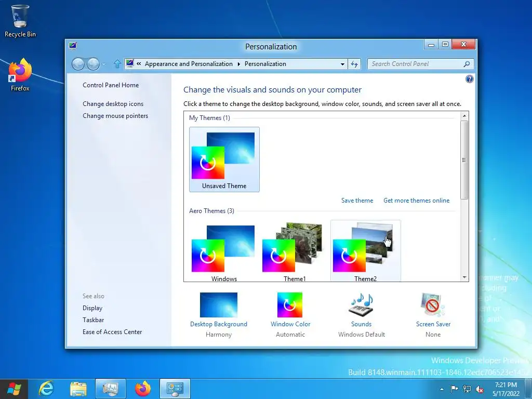Open the address bar history dropdown
This screenshot has width=532, height=399.
click(342, 64)
